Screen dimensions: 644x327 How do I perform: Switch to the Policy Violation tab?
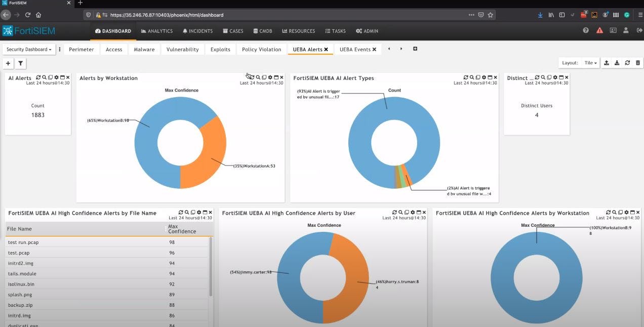tap(262, 49)
